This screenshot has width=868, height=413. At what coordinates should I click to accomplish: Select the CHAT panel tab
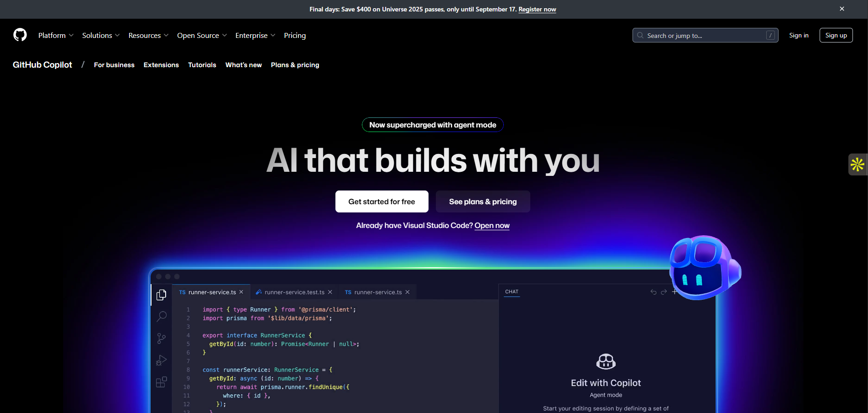(512, 291)
